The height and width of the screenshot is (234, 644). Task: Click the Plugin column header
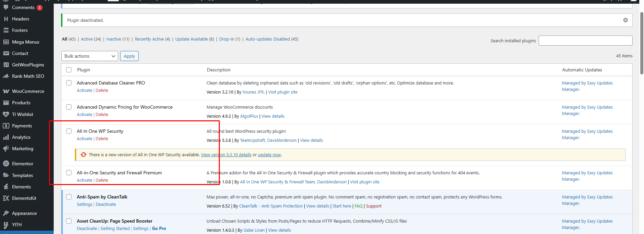(x=84, y=70)
